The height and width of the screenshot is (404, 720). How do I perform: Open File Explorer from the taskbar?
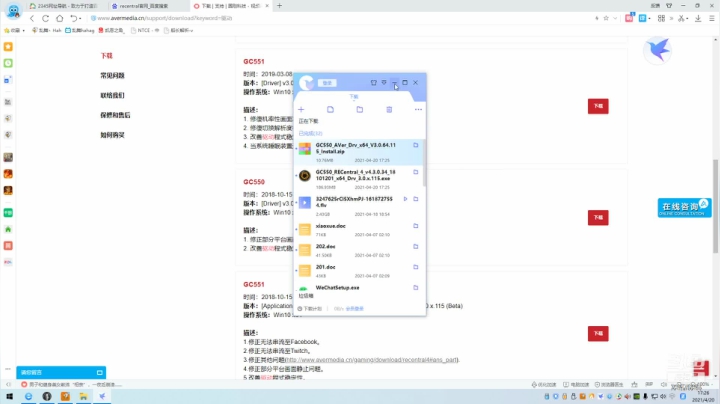point(84,396)
